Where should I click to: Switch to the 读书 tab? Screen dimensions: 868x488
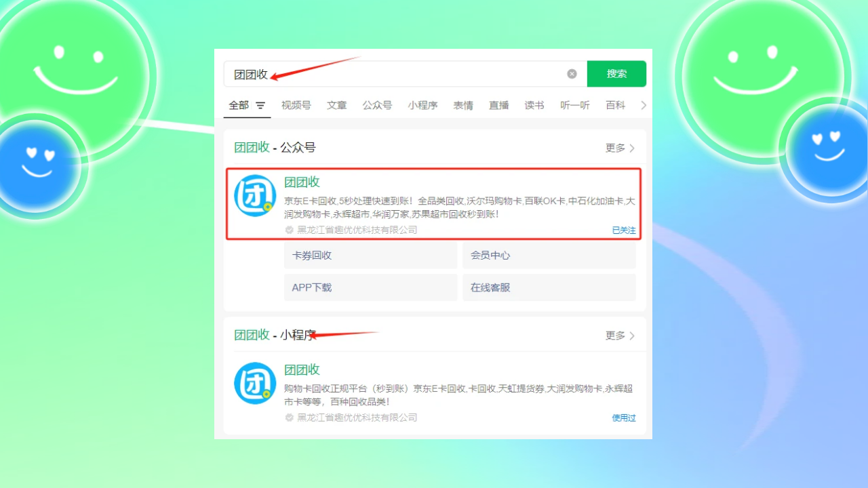[x=534, y=105]
